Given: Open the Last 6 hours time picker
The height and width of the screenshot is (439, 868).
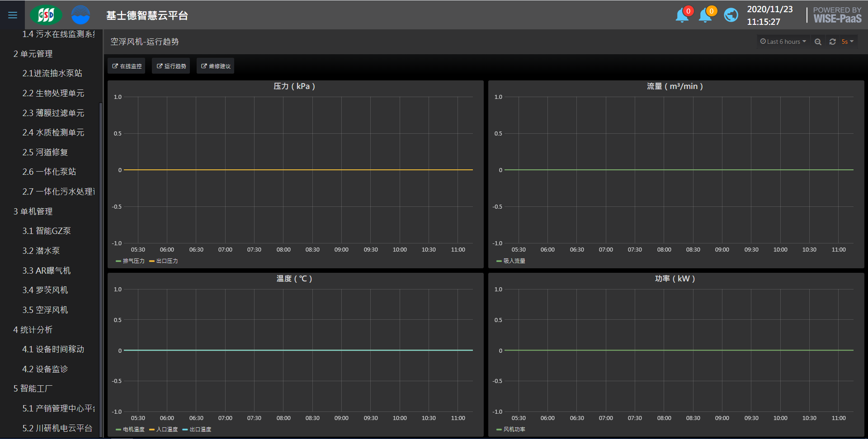Looking at the screenshot, I should coord(783,42).
